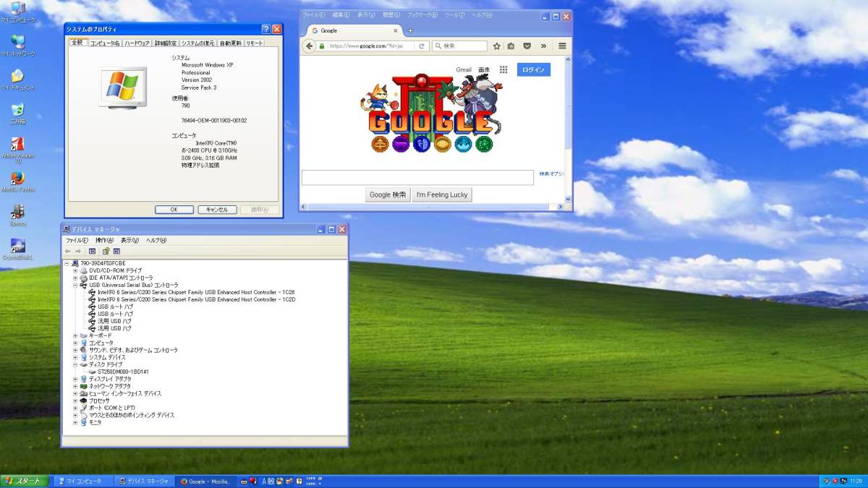Open the Recycle Bin (ごみ箱) desktop icon
The height and width of the screenshot is (488, 868).
[17, 114]
